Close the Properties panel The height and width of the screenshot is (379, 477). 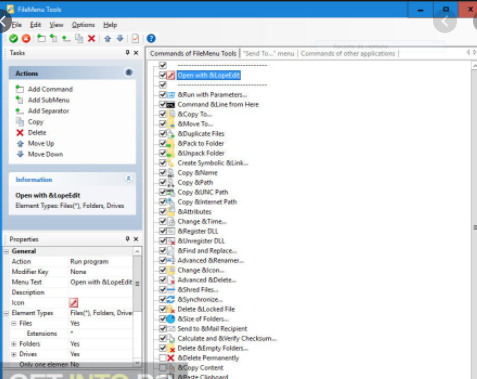coord(136,239)
